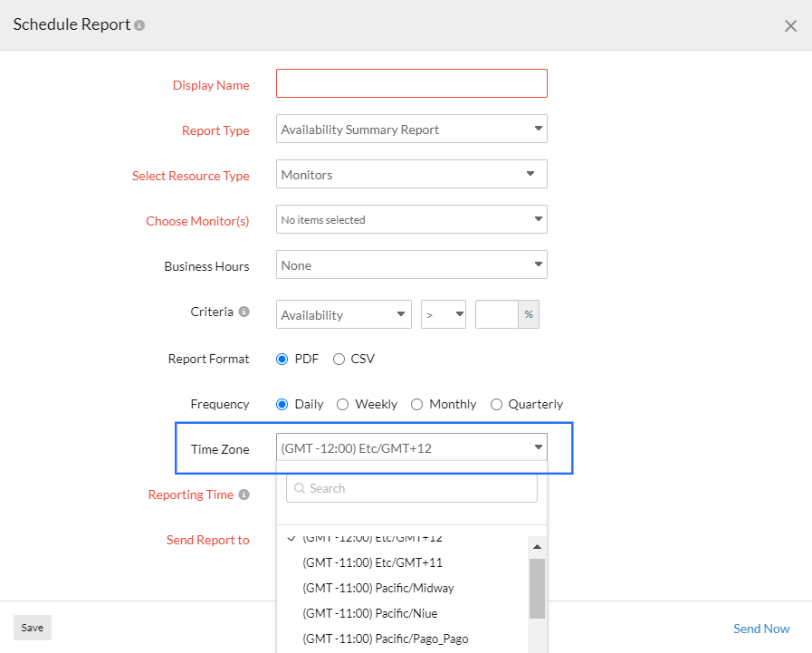The width and height of the screenshot is (812, 653).
Task: Click the info icon next to Reporting Time
Action: tap(243, 495)
